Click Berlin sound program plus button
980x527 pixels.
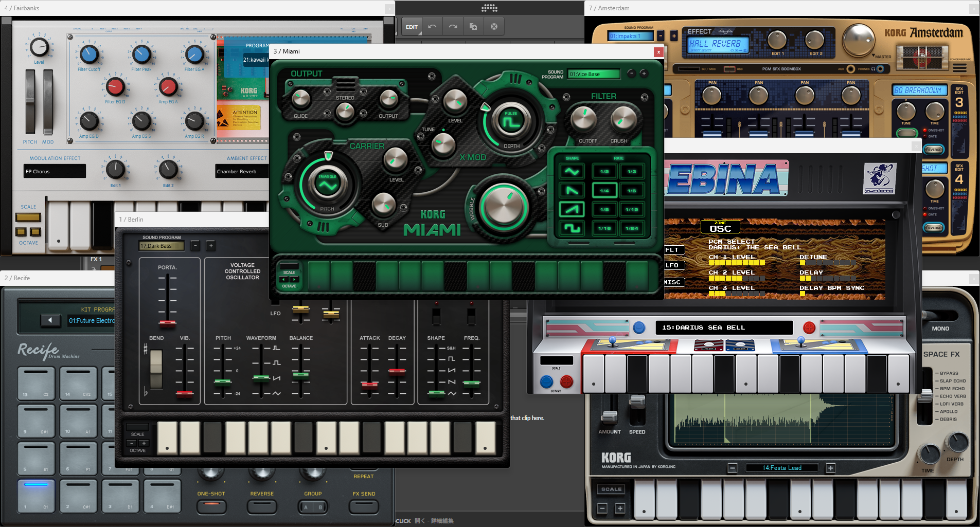click(x=211, y=246)
